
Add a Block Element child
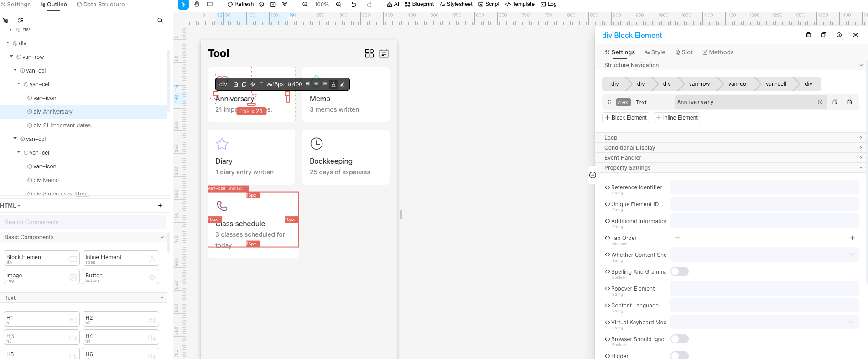click(625, 118)
